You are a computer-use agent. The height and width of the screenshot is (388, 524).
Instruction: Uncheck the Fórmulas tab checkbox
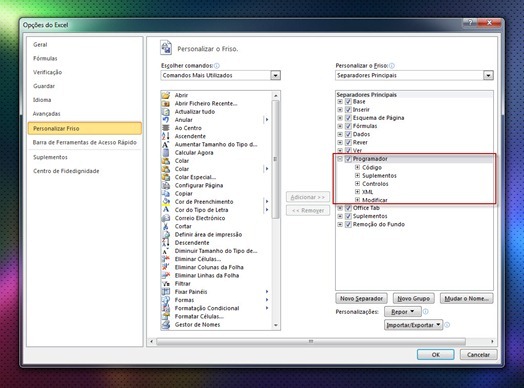(348, 126)
